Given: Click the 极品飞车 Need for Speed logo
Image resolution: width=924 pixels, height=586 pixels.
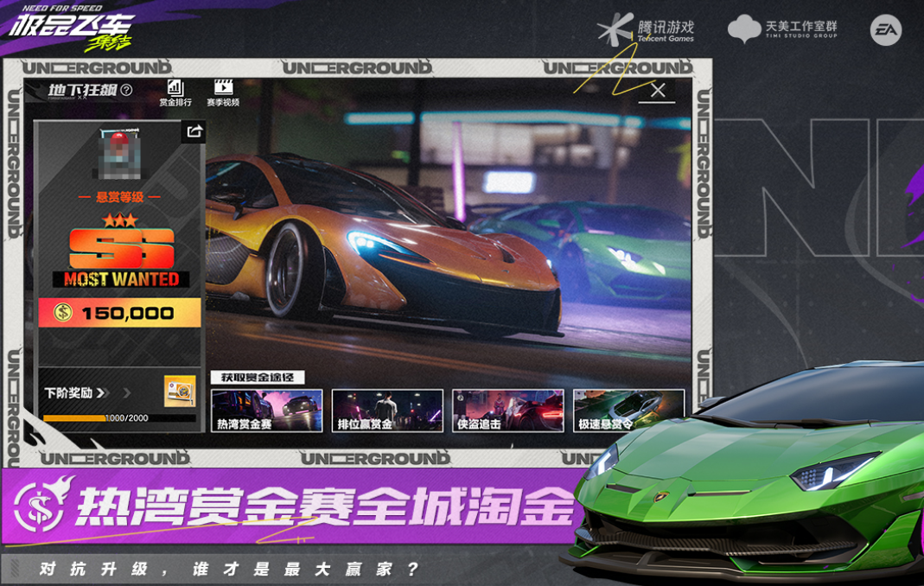Looking at the screenshot, I should pos(72,27).
